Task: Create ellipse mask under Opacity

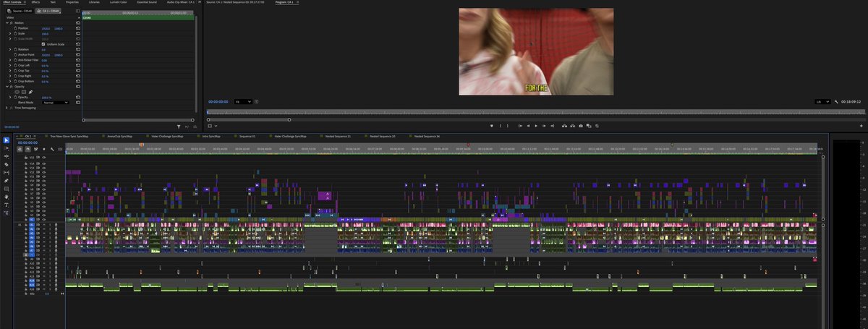Action: click(17, 92)
